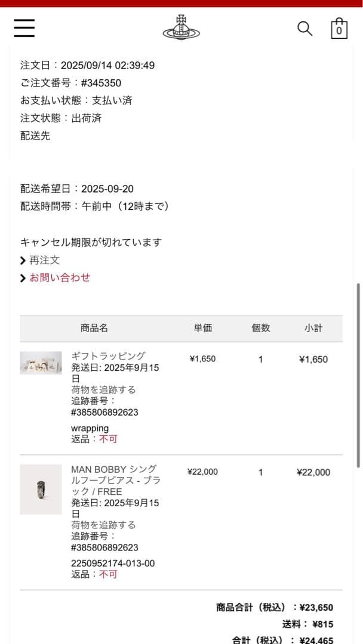Click the 商品名 column header
This screenshot has width=363, height=644.
pyautogui.click(x=93, y=328)
